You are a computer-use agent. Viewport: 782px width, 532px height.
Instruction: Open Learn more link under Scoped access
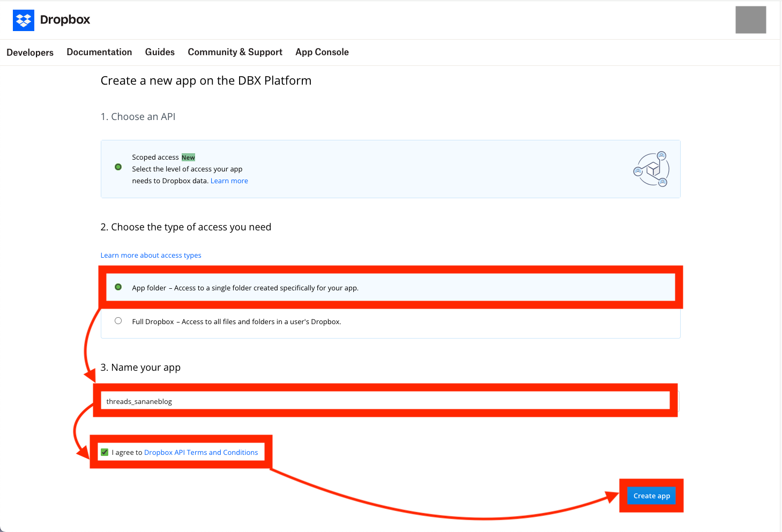point(229,181)
